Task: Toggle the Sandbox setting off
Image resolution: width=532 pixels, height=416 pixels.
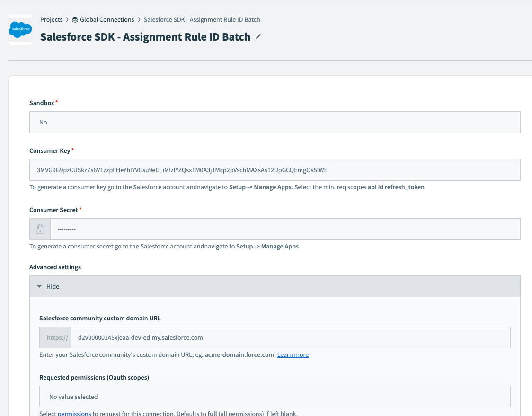Action: tap(275, 122)
